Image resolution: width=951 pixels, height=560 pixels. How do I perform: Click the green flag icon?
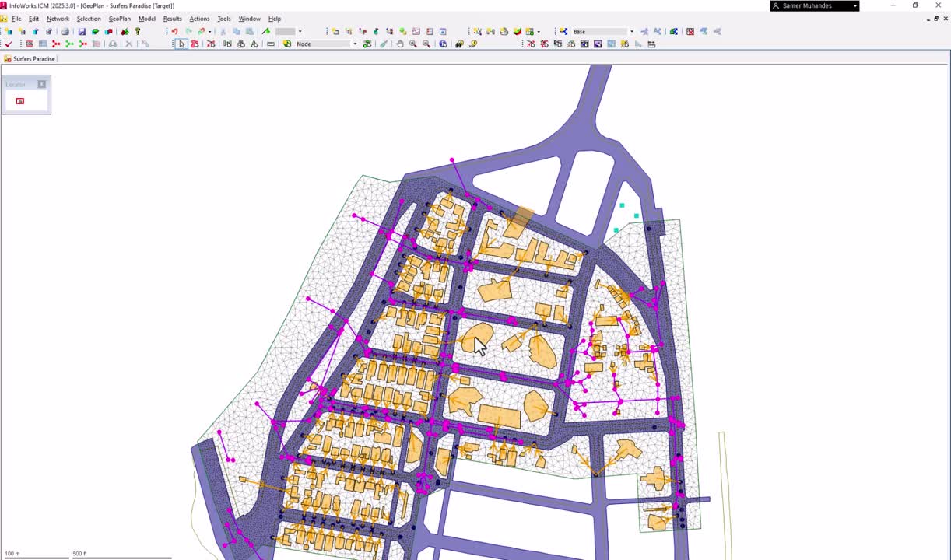click(266, 32)
